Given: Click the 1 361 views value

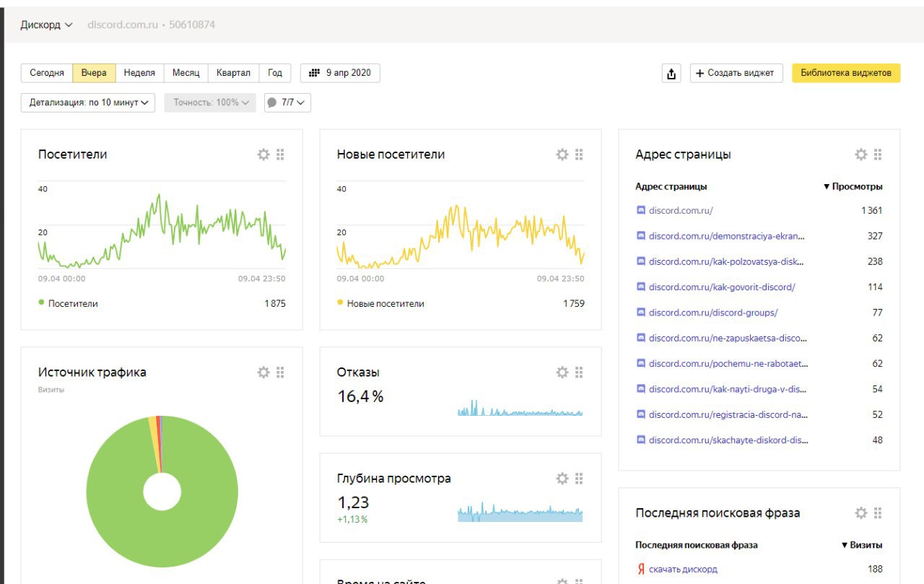Looking at the screenshot, I should click(x=871, y=211).
